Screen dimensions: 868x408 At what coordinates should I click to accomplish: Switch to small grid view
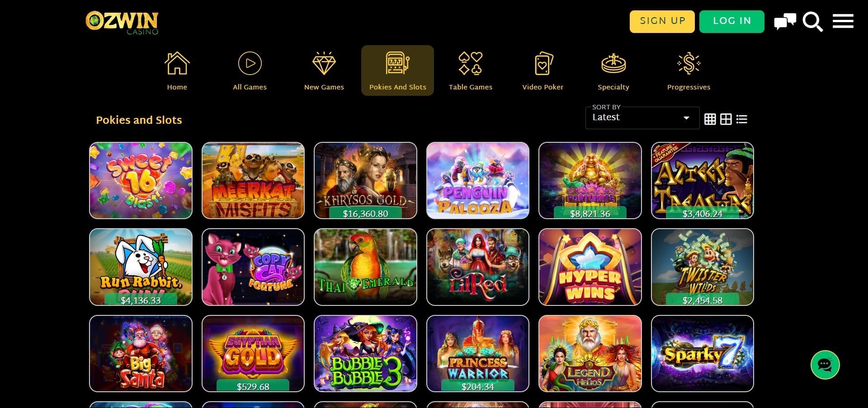710,119
